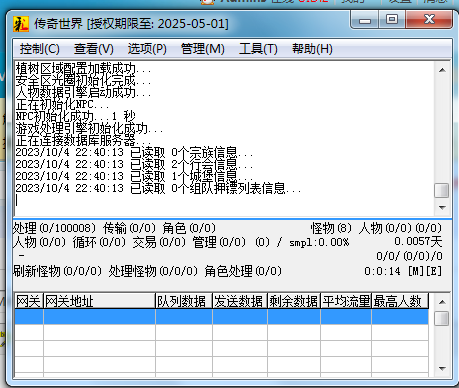
Task: Click log line 人物数据引擎启动成功
Action: 83,93
